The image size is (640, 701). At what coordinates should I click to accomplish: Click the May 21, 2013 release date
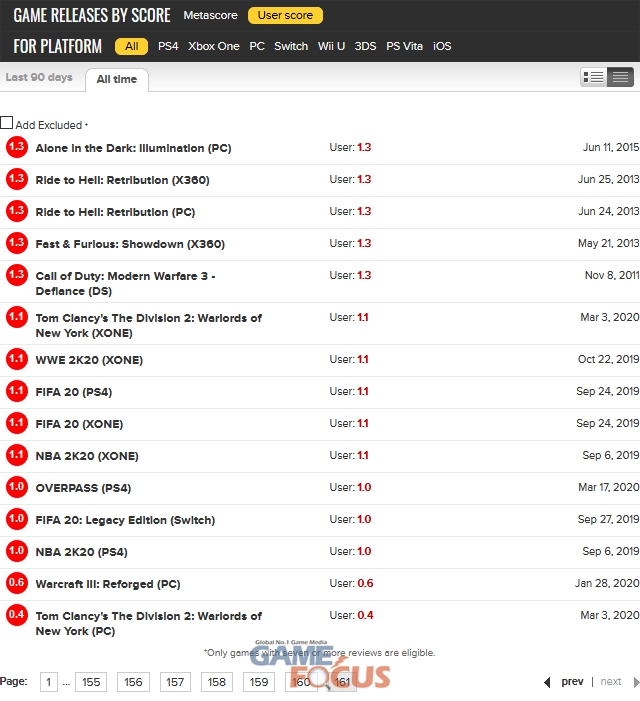[608, 243]
